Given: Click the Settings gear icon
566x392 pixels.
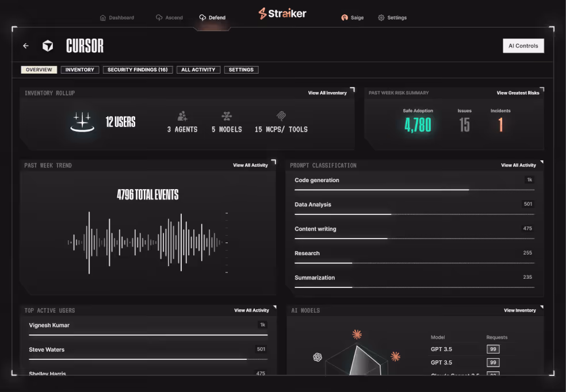Looking at the screenshot, I should [x=381, y=18].
